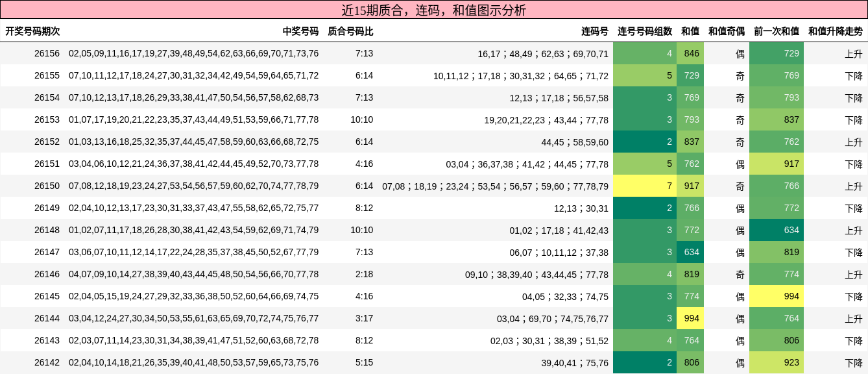The height and width of the screenshot is (374, 868).
Task: Click the 10:10 ratio in row 26153
Action: (x=361, y=119)
